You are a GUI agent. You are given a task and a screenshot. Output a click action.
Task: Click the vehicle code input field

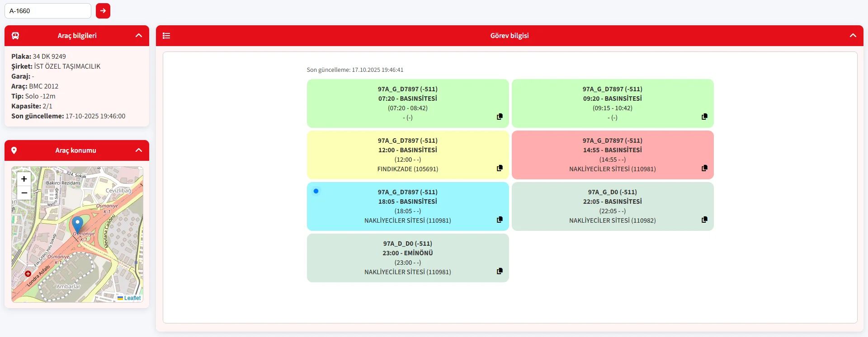pos(48,11)
